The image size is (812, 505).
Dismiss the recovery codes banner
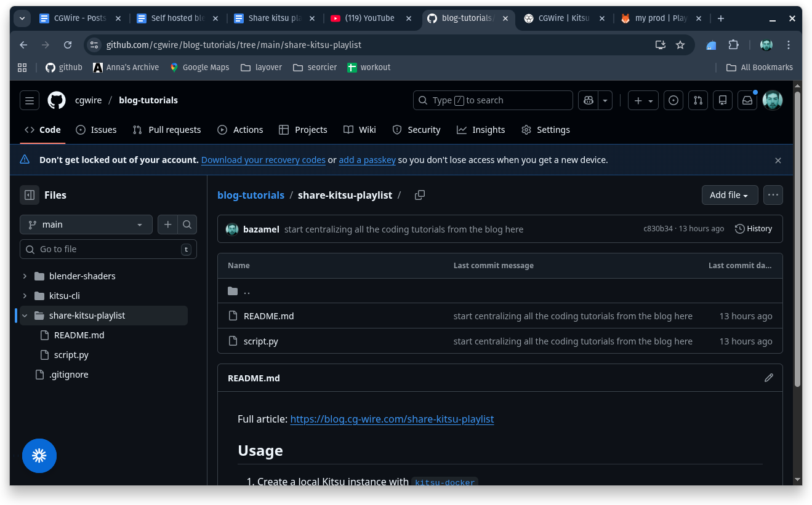(778, 161)
